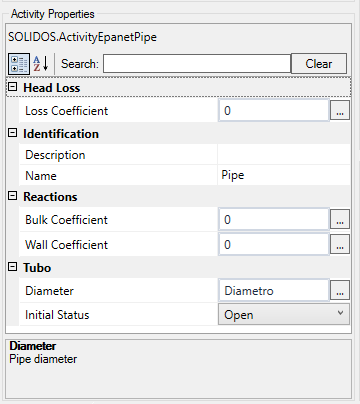Focus the Search input field

click(197, 63)
